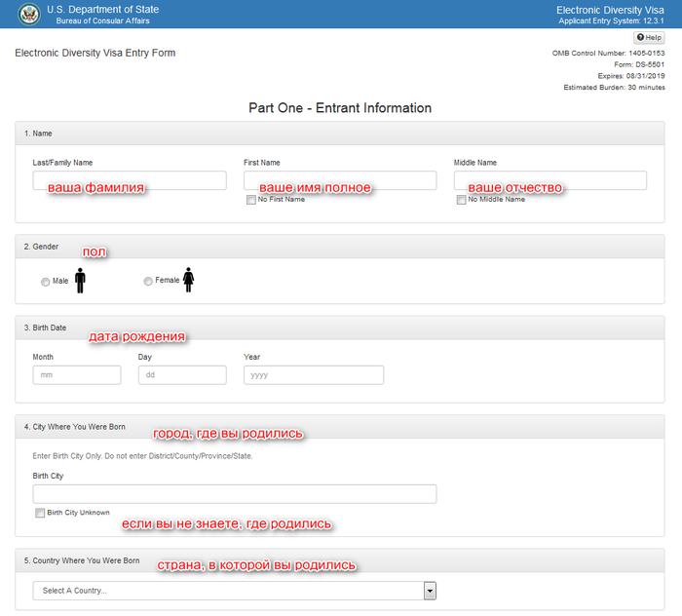
Task: Click the Electronic Diversity Visa header title
Action: [x=616, y=9]
